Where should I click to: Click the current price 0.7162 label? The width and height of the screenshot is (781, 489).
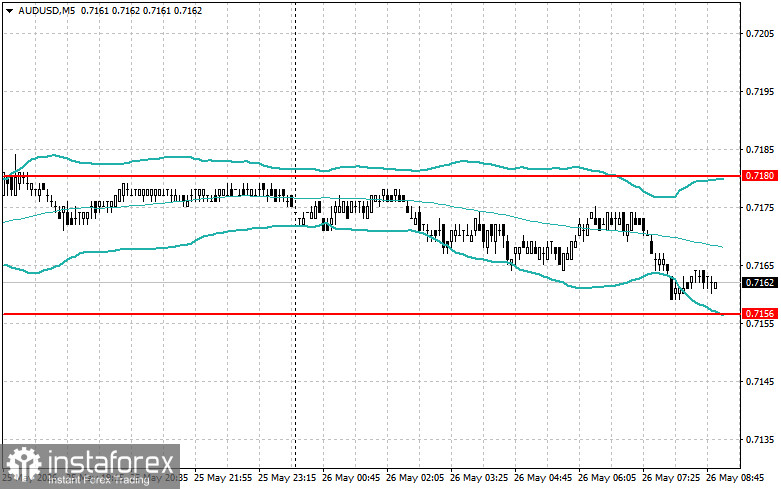(760, 283)
